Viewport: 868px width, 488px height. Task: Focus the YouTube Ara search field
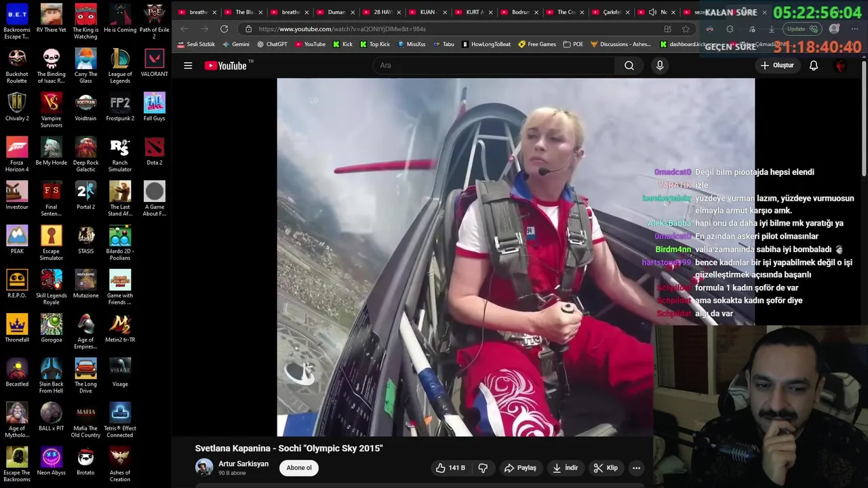(x=494, y=66)
